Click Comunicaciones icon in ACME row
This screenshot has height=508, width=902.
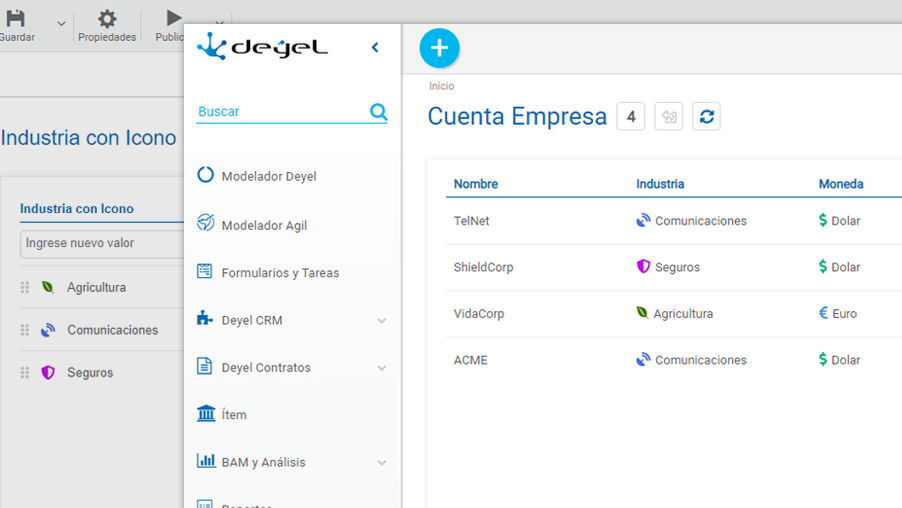[x=643, y=360]
